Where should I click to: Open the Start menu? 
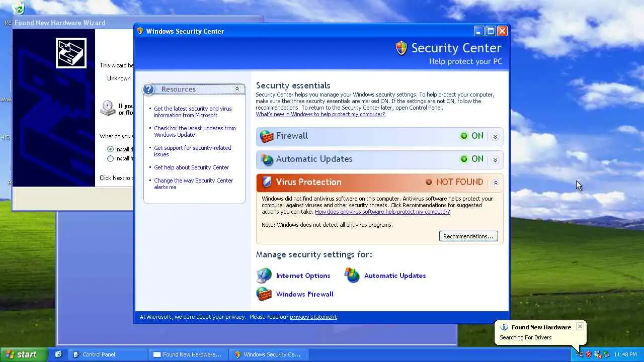click(24, 354)
